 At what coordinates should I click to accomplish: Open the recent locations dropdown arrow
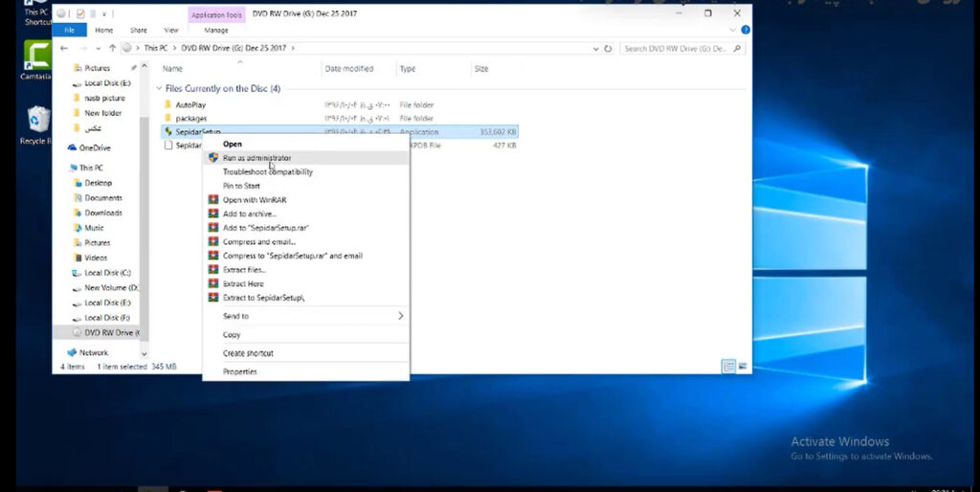tap(99, 48)
